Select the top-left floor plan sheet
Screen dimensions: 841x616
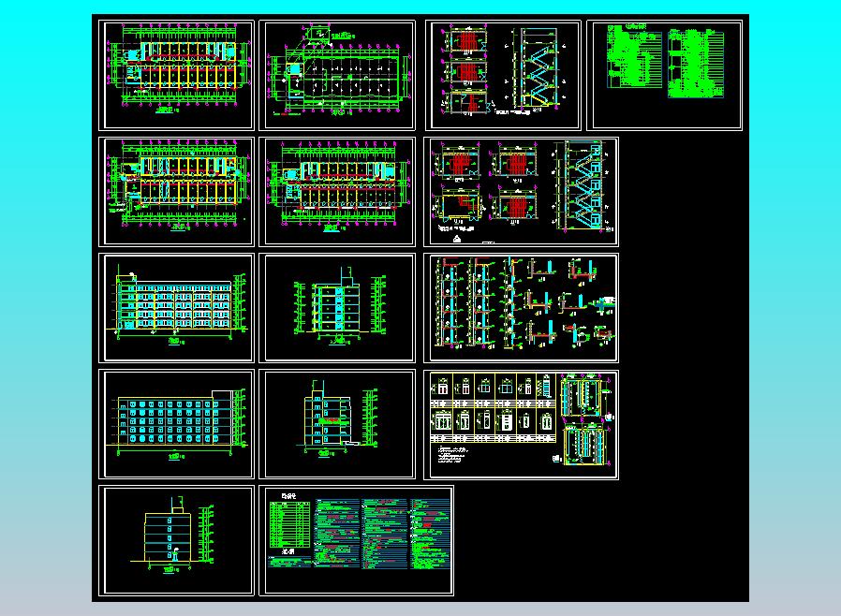[x=176, y=75]
